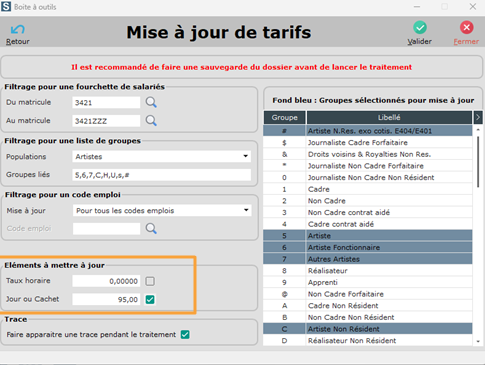Open the Populations dropdown
Image resolution: width=487 pixels, height=368 pixels.
point(246,156)
